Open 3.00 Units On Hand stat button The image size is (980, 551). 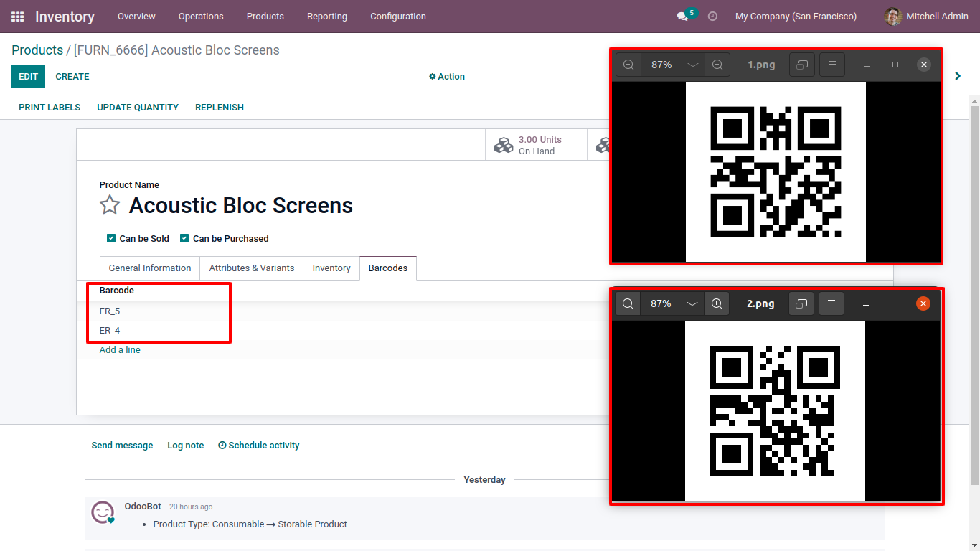pos(536,145)
